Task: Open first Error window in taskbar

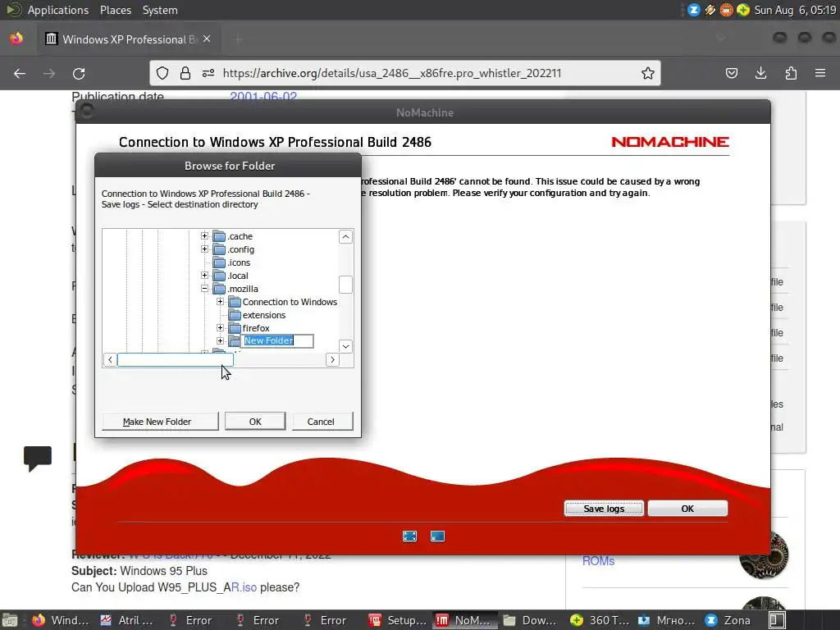Action: pyautogui.click(x=192, y=620)
